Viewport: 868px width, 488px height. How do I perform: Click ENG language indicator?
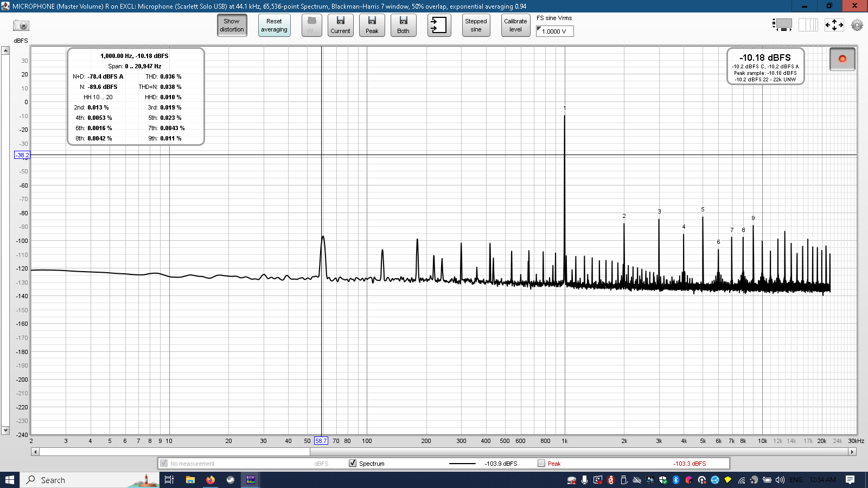796,480
